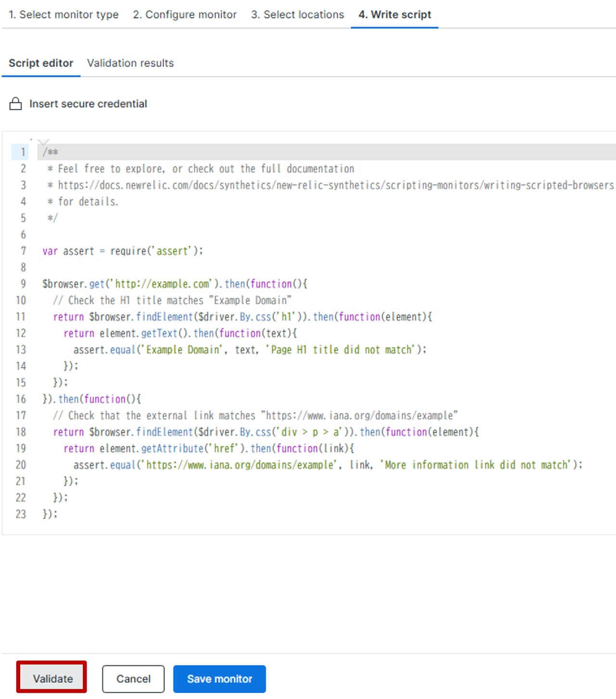Image resolution: width=616 pixels, height=699 pixels.
Task: Click line number 16 in the gutter
Action: coord(21,399)
